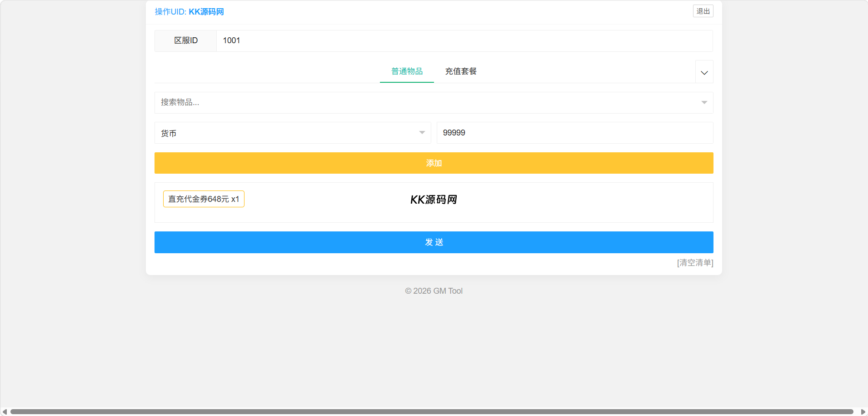
Task: Select the 直充代金券648元 x1 item tag
Action: tap(204, 199)
